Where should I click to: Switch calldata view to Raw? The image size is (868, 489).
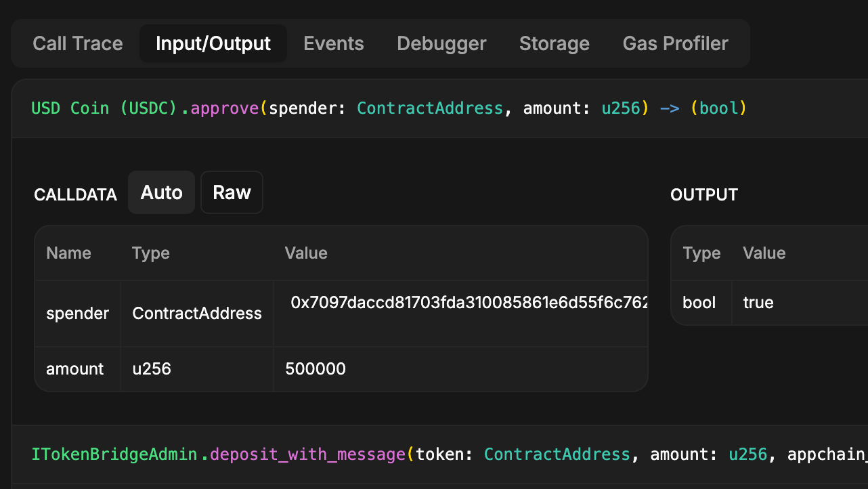pyautogui.click(x=232, y=192)
